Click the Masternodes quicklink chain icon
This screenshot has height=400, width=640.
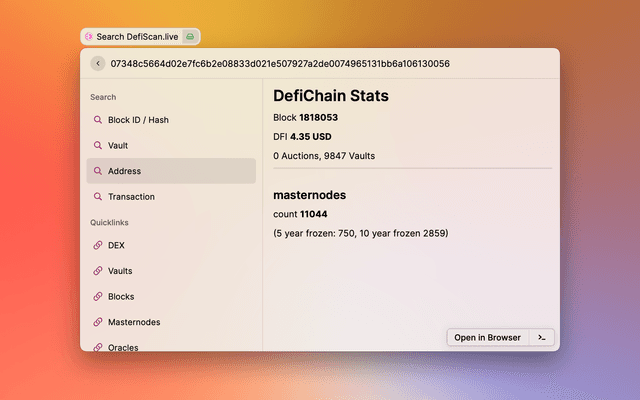click(x=98, y=322)
